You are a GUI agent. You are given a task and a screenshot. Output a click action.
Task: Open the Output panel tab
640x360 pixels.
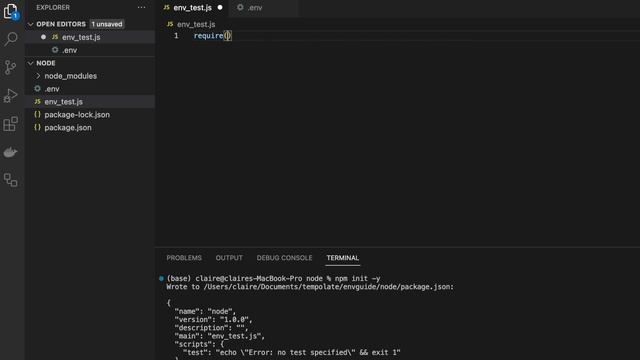(x=229, y=258)
